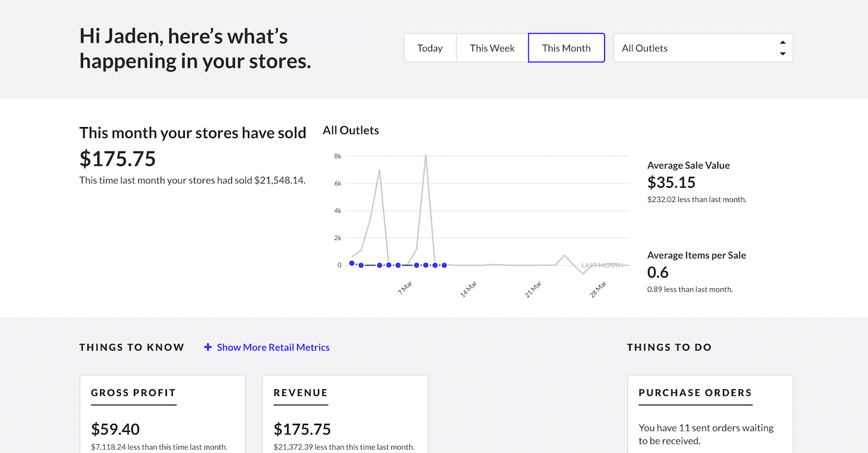
Task: Click the up/down arrows in All Outlets selector
Action: pos(782,48)
